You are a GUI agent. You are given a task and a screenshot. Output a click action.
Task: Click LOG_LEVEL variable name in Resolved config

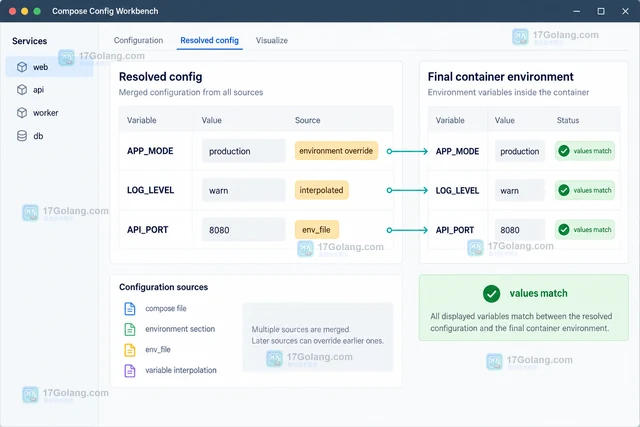point(151,190)
